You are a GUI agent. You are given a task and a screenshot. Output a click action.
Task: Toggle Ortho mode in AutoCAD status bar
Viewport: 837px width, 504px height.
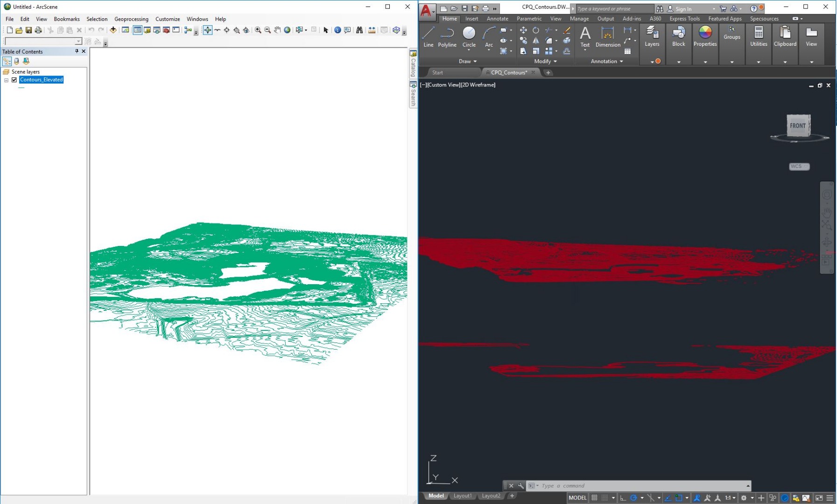point(623,498)
